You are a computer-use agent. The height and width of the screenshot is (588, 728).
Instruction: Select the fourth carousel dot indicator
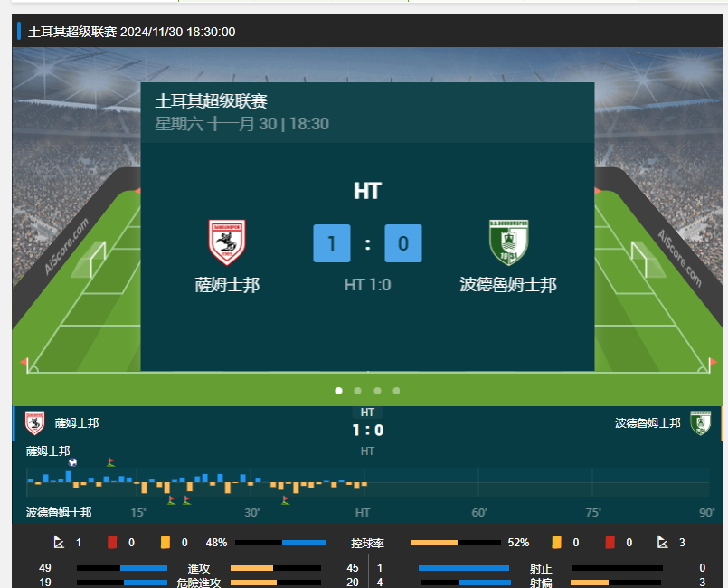[x=396, y=391]
